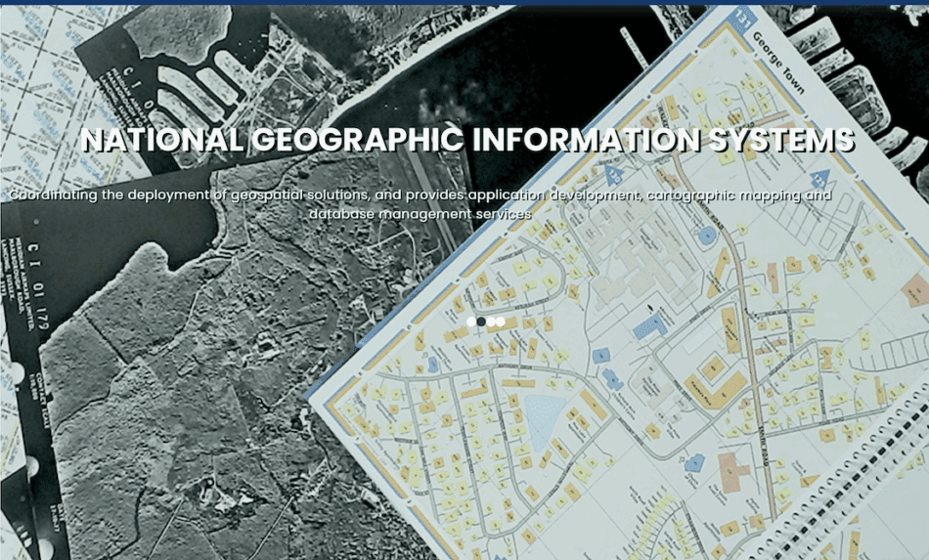This screenshot has height=560, width=929.
Task: Click the blue triangle marker below SYSTEMS
Action: [819, 179]
